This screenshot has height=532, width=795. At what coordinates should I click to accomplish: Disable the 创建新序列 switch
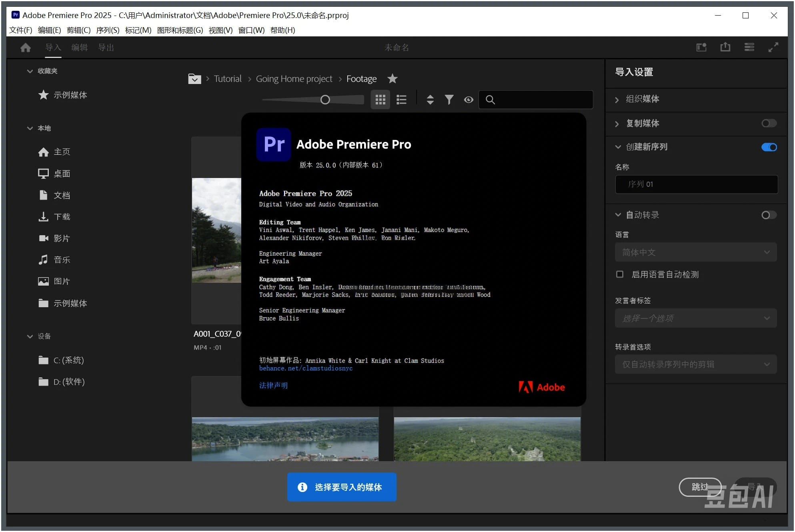769,147
